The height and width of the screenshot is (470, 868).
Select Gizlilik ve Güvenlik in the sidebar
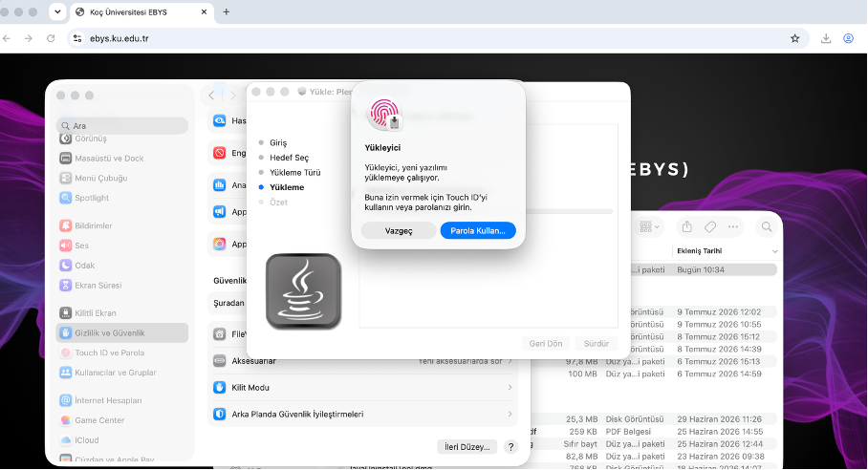tap(122, 332)
